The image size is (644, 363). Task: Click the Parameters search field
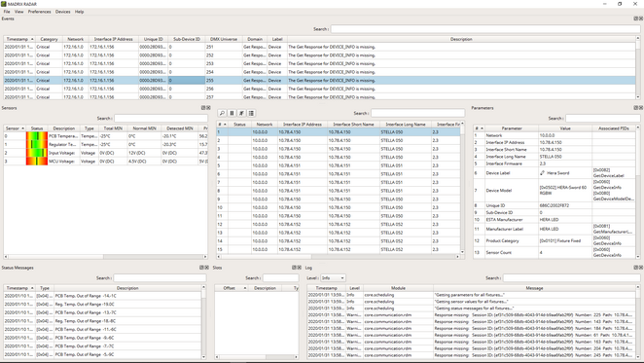coord(603,119)
